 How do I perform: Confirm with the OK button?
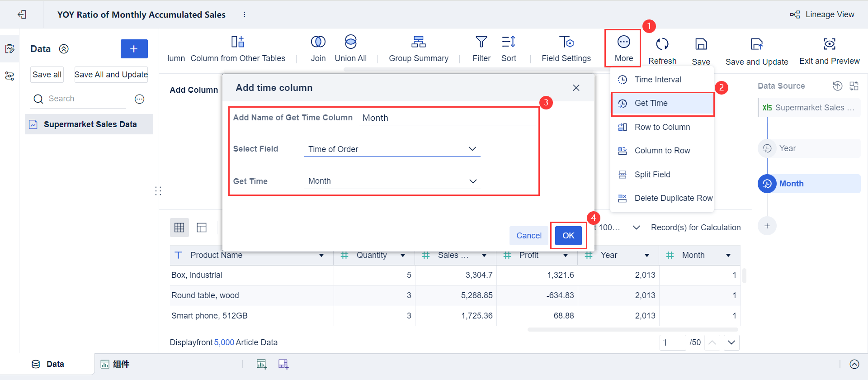coord(568,236)
